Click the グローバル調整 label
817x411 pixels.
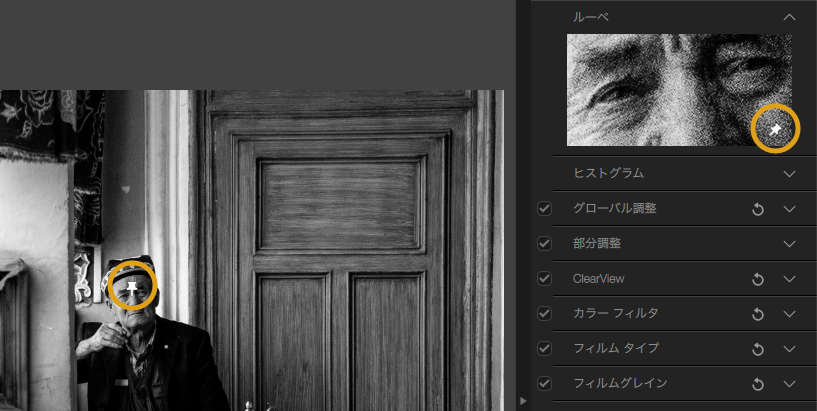tap(615, 208)
